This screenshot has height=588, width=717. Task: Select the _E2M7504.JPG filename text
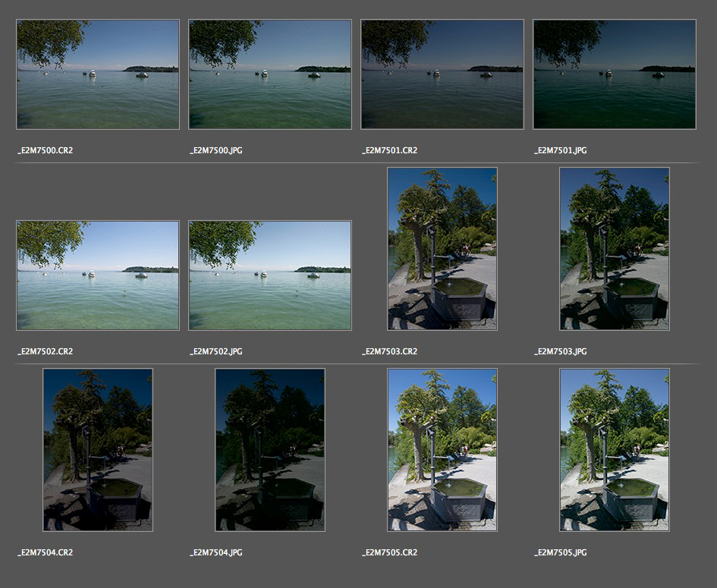click(x=216, y=553)
